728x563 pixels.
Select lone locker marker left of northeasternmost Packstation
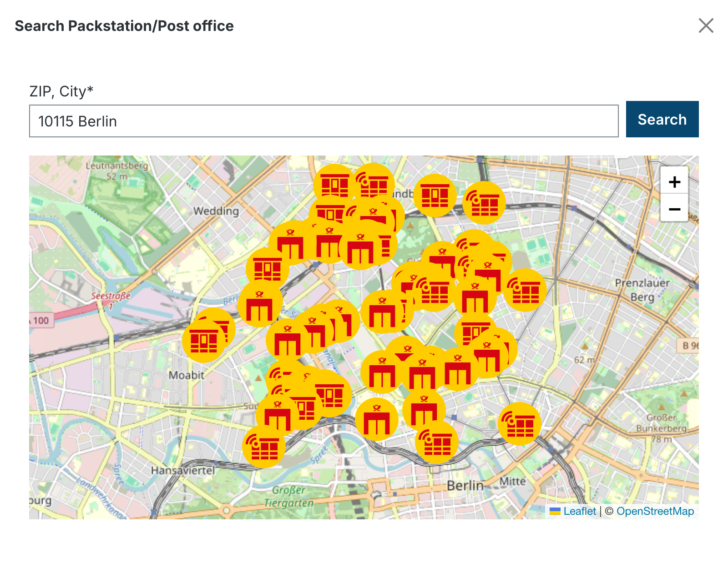tap(435, 196)
